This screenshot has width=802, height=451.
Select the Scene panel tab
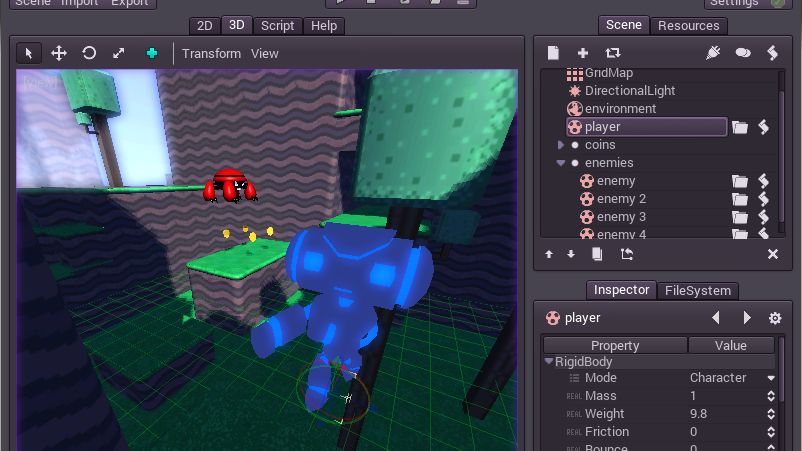pyautogui.click(x=623, y=25)
